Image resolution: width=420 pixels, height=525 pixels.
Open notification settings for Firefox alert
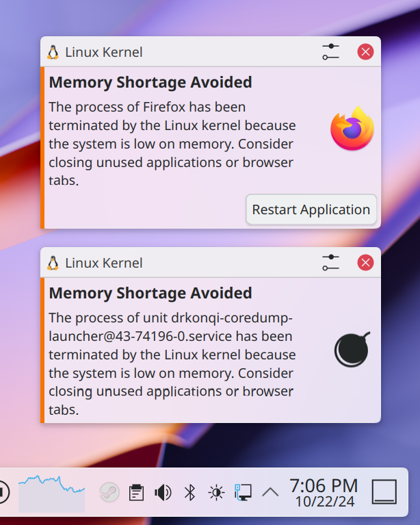(x=330, y=52)
